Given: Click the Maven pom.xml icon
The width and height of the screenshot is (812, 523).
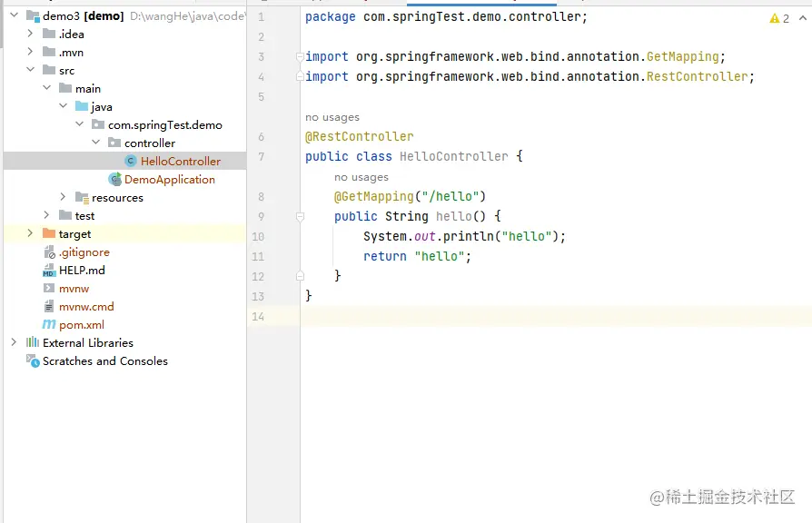Looking at the screenshot, I should [x=49, y=324].
